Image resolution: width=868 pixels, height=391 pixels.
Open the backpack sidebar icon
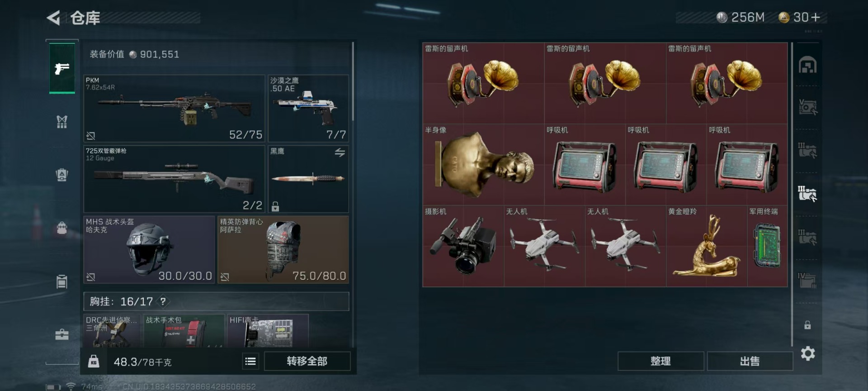tap(62, 175)
